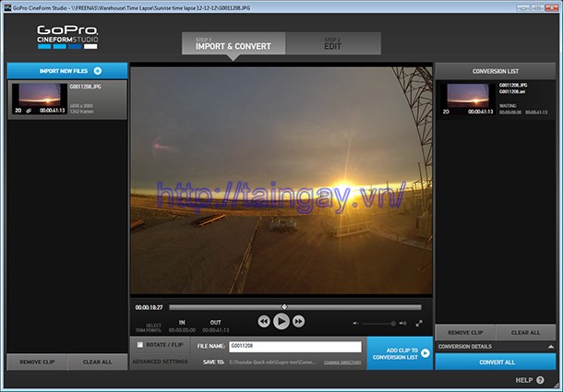Click the fast-forward playback icon

pyautogui.click(x=298, y=322)
